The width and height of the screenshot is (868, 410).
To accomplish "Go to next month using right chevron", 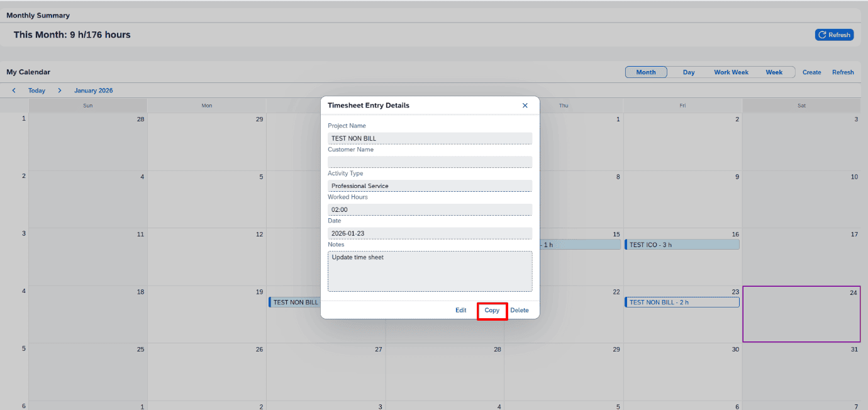I will point(60,91).
